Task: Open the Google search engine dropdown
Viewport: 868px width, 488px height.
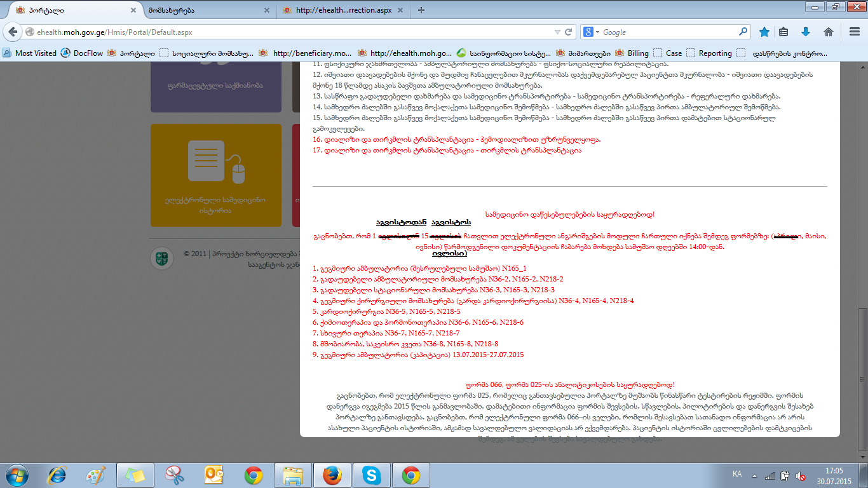Action: tap(591, 32)
